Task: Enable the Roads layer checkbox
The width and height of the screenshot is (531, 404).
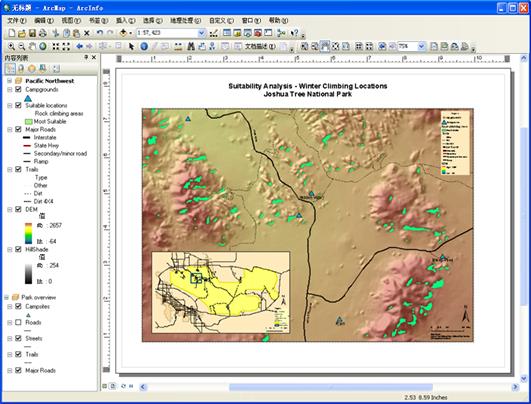Action: [19, 322]
